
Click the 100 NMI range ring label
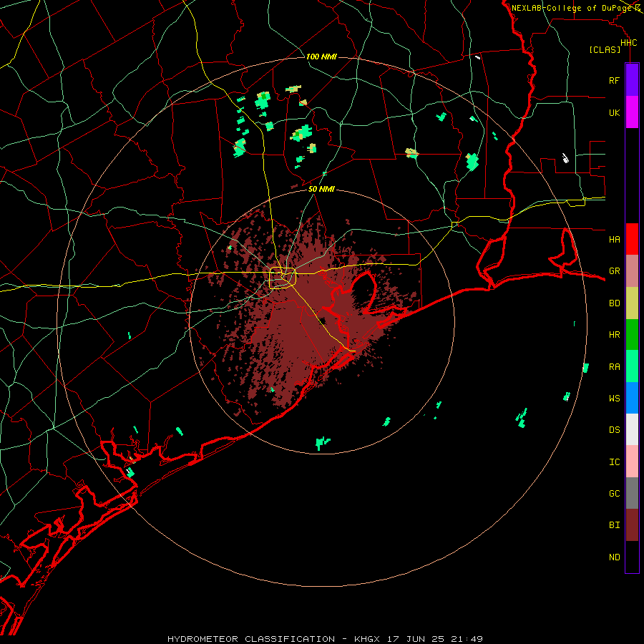(321, 57)
